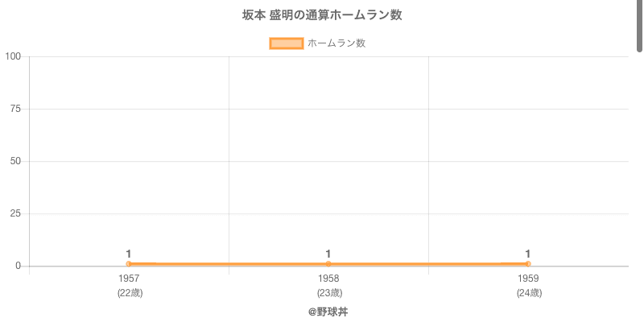Click the 50 y-axis tick label
Screen dimensions: 644x322
click(x=15, y=161)
